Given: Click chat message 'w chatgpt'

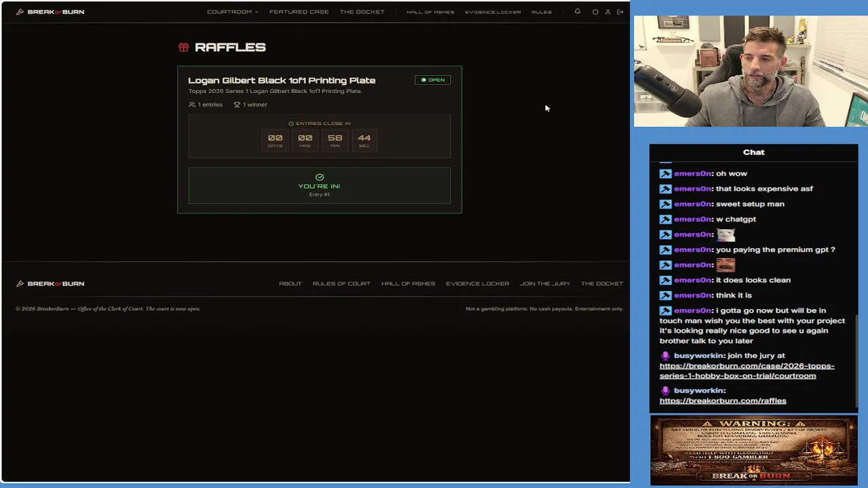Looking at the screenshot, I should 736,219.
